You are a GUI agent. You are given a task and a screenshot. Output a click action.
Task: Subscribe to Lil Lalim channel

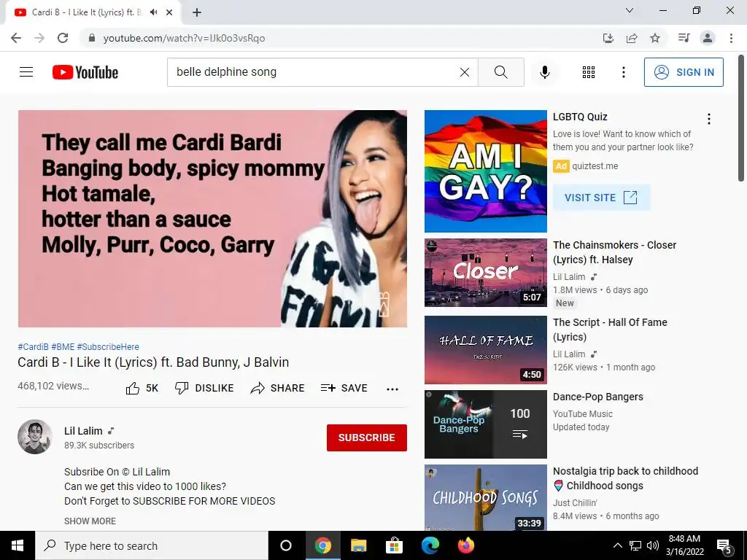pos(366,437)
